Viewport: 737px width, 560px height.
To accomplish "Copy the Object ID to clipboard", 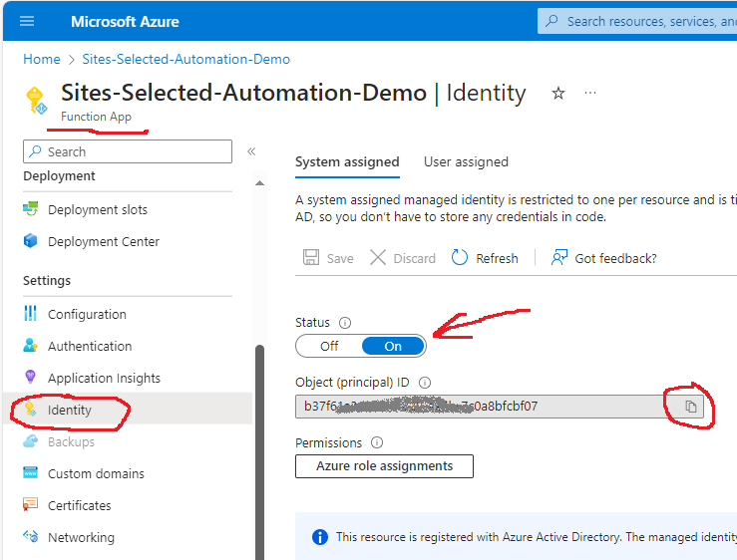I will [x=690, y=407].
